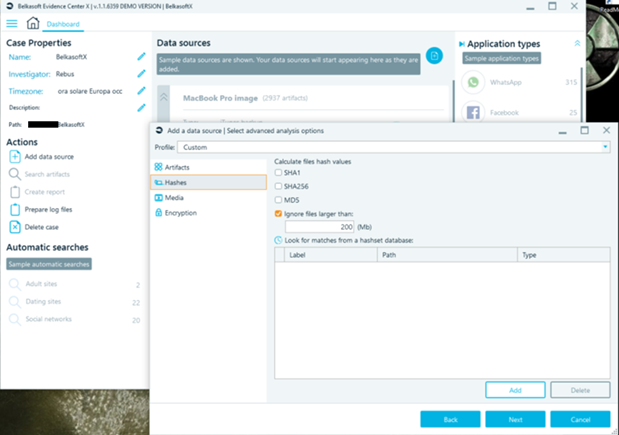Edit the Investigator field pencil icon

[x=141, y=74]
